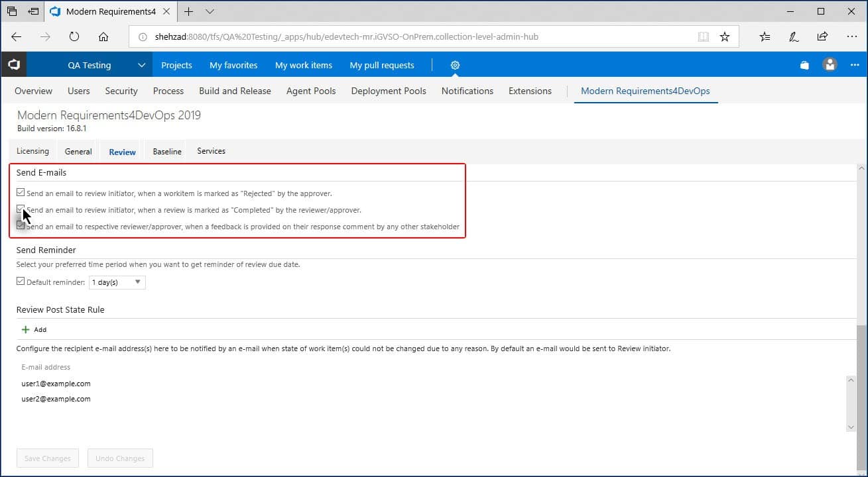The width and height of the screenshot is (868, 477).
Task: Click the browser forward arrow
Action: 45,37
